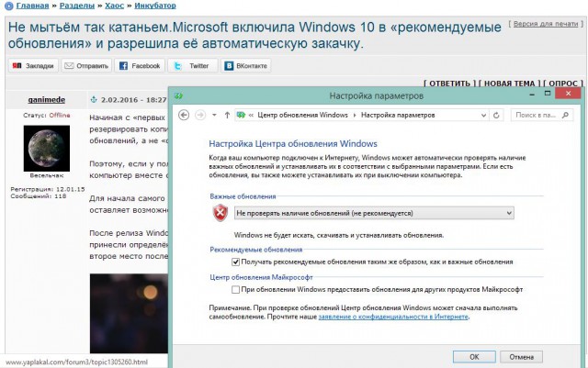The width and height of the screenshot is (588, 368).
Task: Click the forward arrow in settings window
Action: click(200, 115)
